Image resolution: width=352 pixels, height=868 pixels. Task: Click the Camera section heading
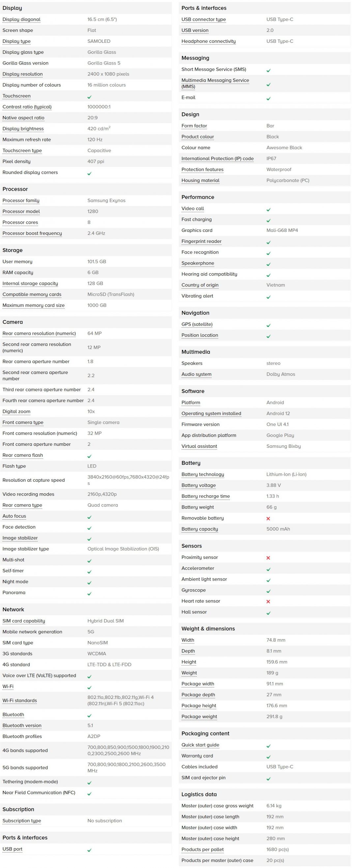pos(13,322)
